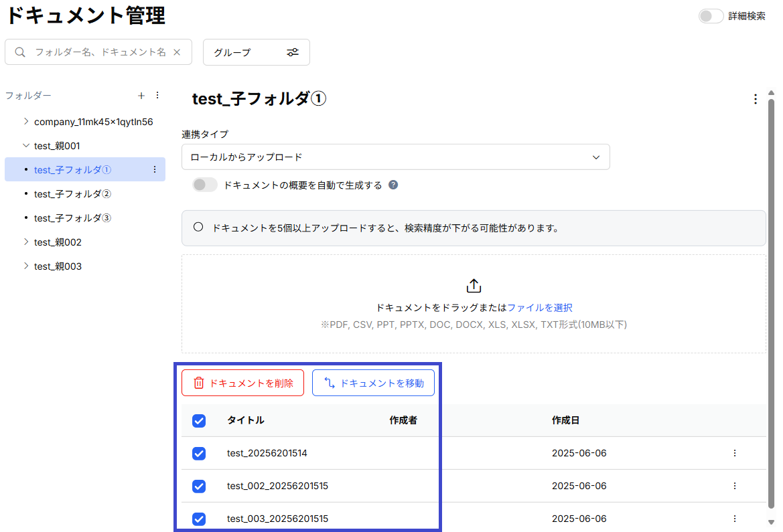Open folder panel three-dot menu
This screenshot has width=783, height=532.
(157, 95)
